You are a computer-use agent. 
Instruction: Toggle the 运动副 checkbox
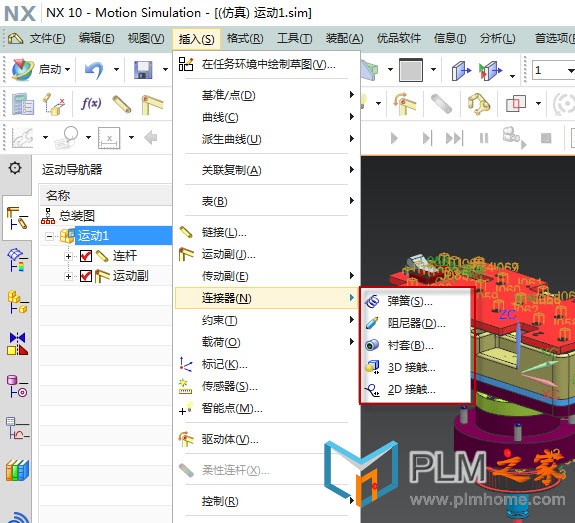86,276
